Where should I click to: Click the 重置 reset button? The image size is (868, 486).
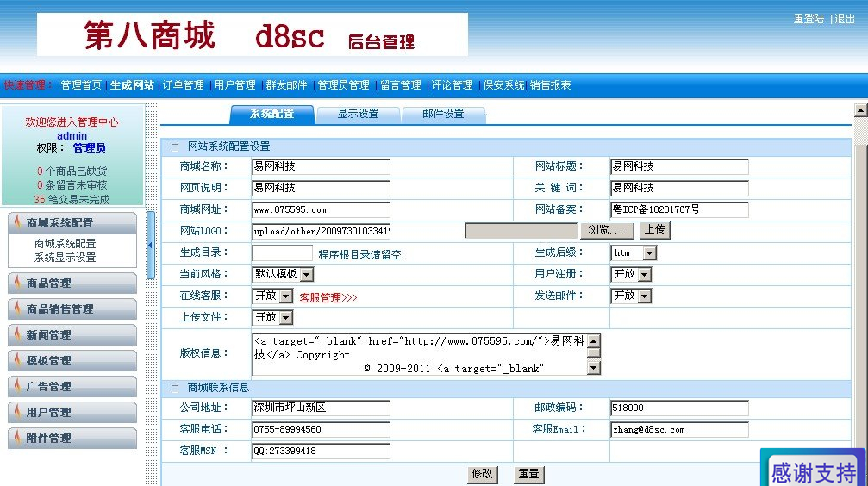(x=528, y=475)
